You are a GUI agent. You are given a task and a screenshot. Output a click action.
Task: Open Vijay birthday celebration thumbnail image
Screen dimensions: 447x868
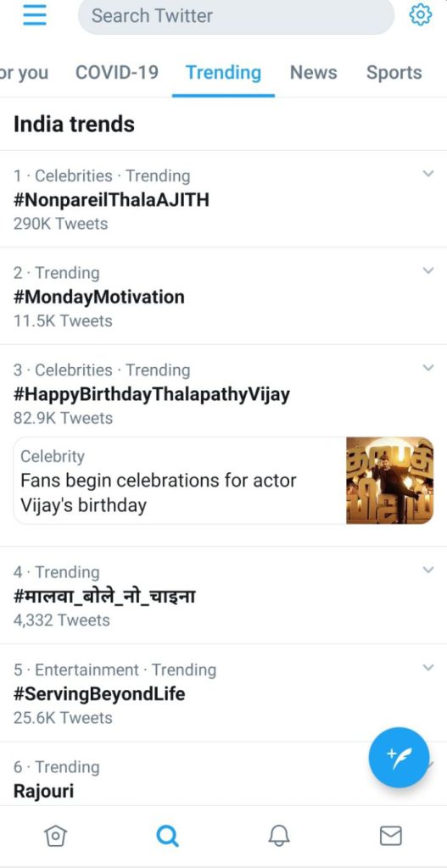390,481
